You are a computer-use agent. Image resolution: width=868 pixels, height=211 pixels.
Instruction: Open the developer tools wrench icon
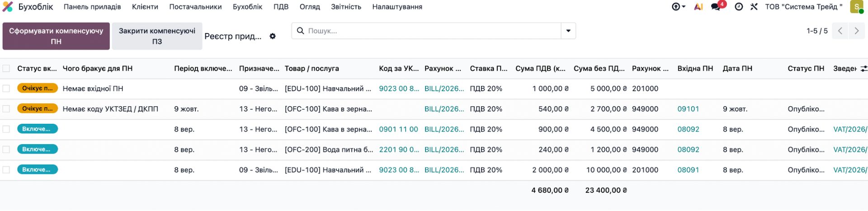pyautogui.click(x=754, y=7)
